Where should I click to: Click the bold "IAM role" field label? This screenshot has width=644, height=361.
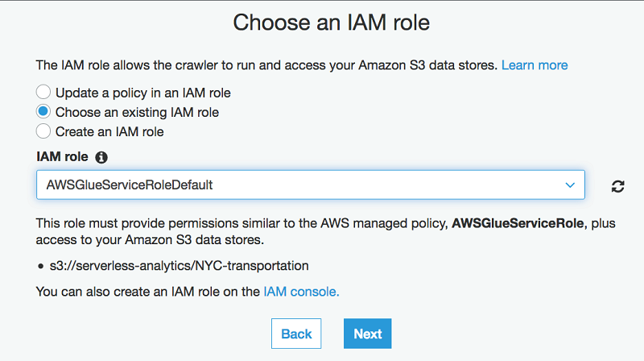click(x=62, y=157)
